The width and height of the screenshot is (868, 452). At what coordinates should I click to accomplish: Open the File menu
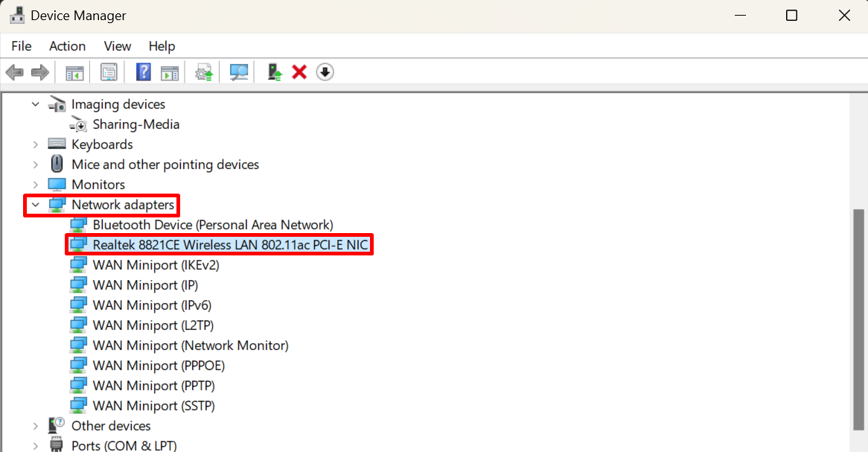(x=21, y=45)
